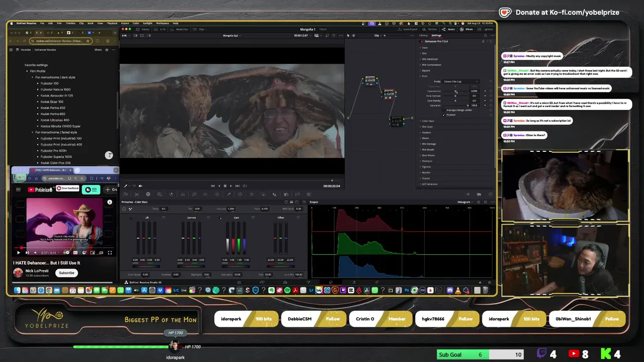This screenshot has width=644, height=362.
Task: Open the Power Window palette
Action: [240, 194]
